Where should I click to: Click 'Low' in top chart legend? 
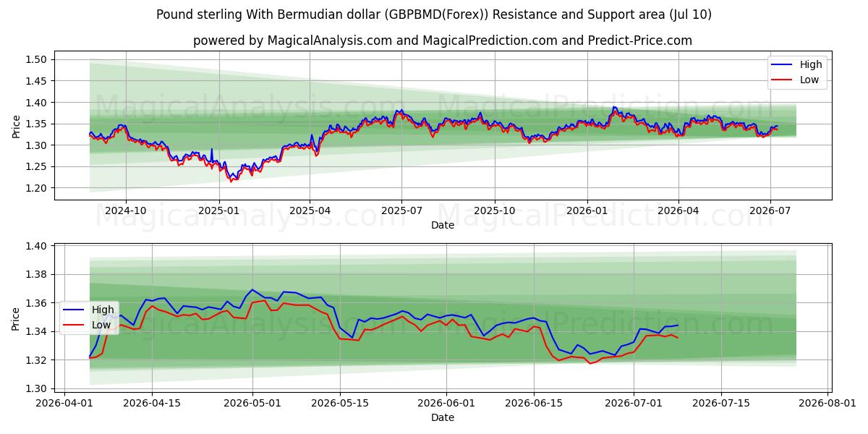[x=809, y=80]
